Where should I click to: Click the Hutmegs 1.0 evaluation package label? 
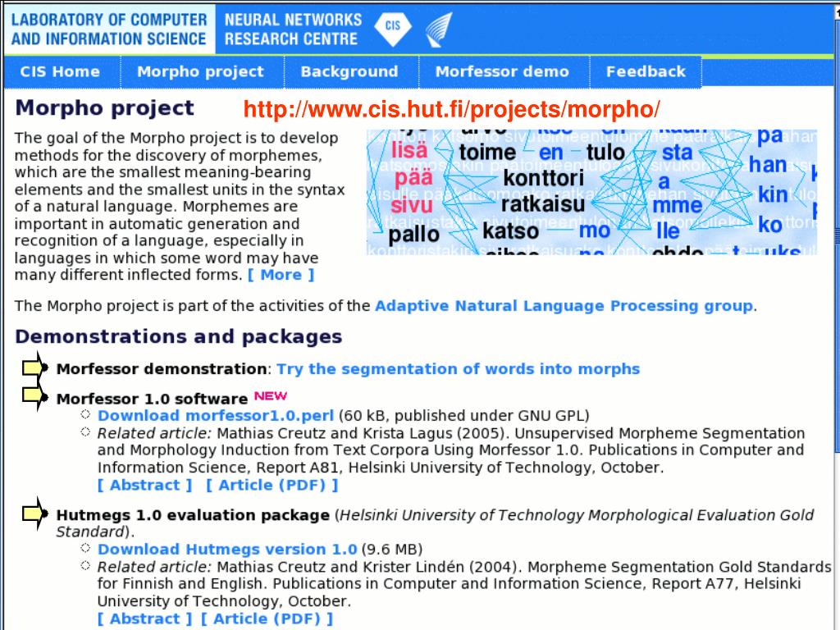pyautogui.click(x=193, y=515)
